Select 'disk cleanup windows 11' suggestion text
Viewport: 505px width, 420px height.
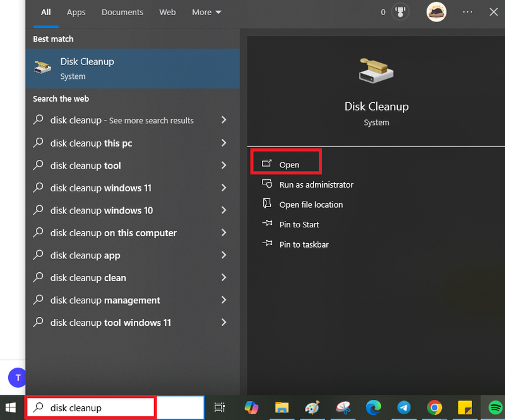(x=101, y=188)
